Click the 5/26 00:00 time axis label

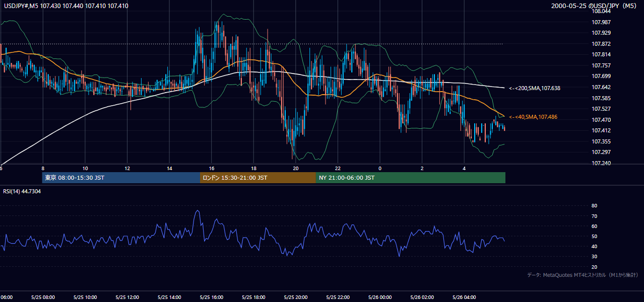coord(380,297)
